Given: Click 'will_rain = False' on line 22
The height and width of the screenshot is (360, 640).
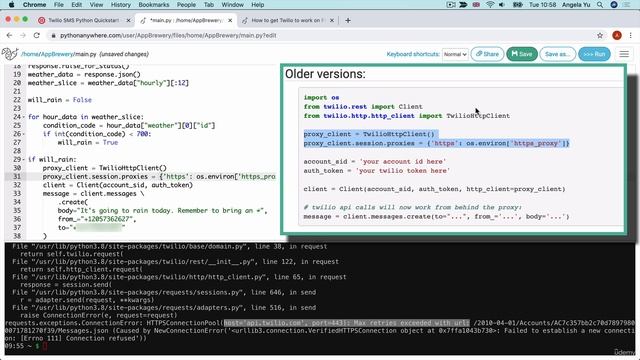Looking at the screenshot, I should [x=60, y=100].
